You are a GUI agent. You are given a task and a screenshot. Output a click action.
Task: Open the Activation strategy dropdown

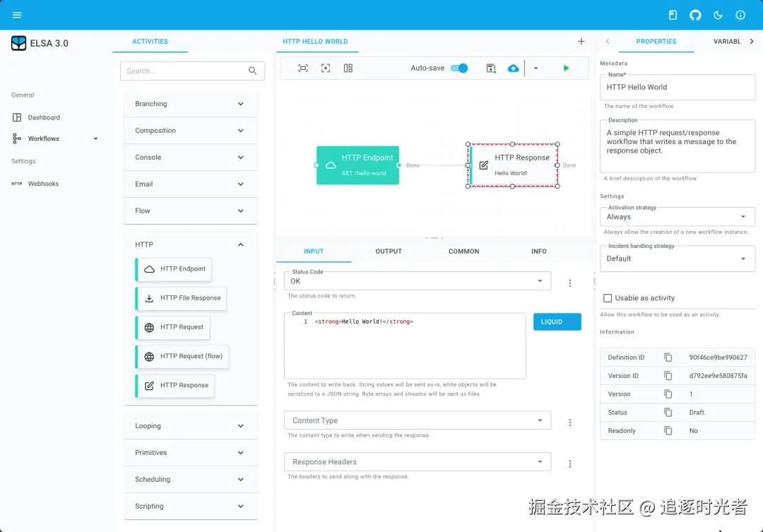(678, 217)
